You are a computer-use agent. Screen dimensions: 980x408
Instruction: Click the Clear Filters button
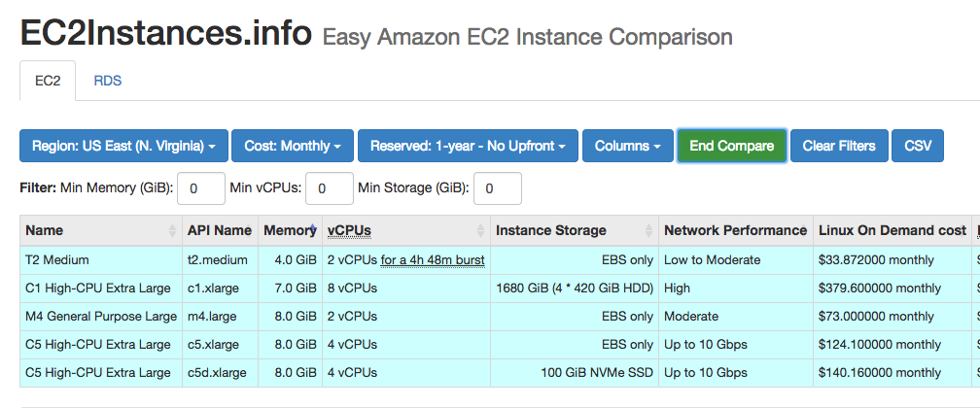[839, 146]
